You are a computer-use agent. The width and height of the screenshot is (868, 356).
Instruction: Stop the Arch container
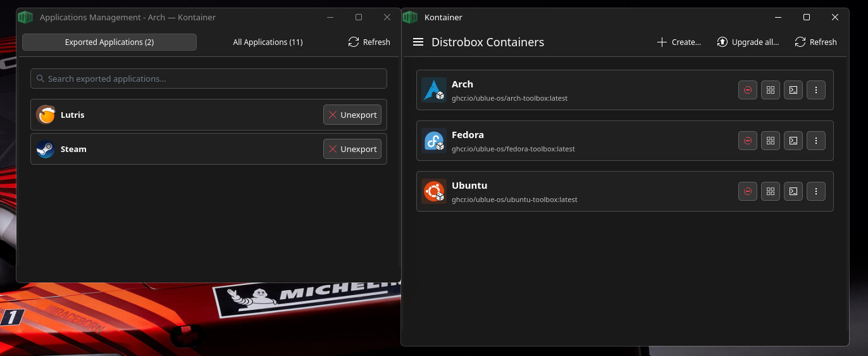click(747, 90)
